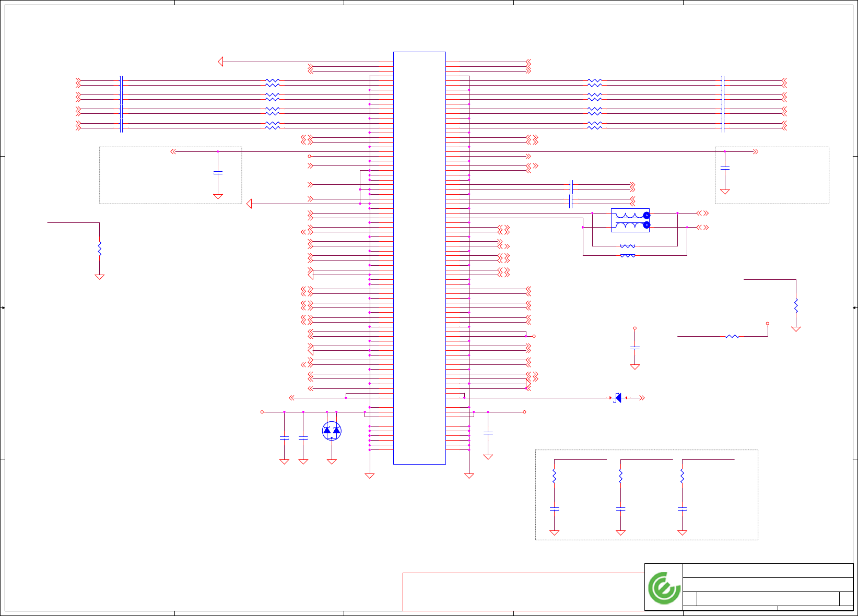858x616 pixels.
Task: Click ground symbol under the TVS diode
Action: 332,461
